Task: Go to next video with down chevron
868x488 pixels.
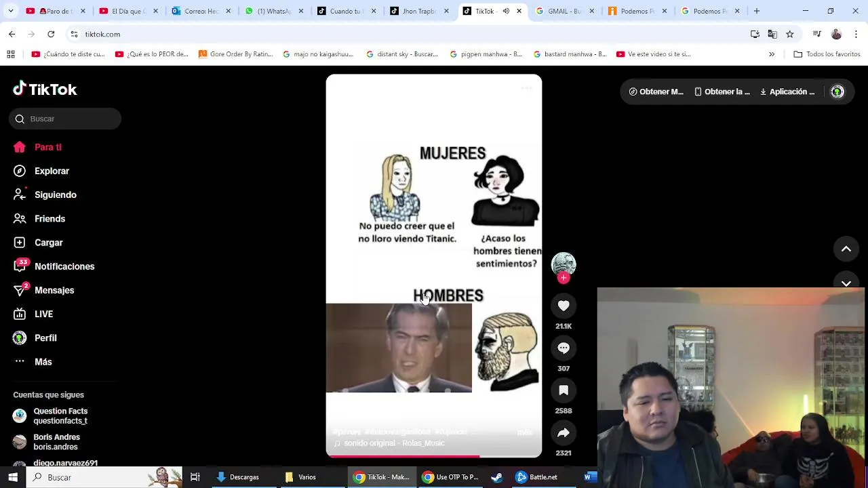Action: [x=846, y=283]
